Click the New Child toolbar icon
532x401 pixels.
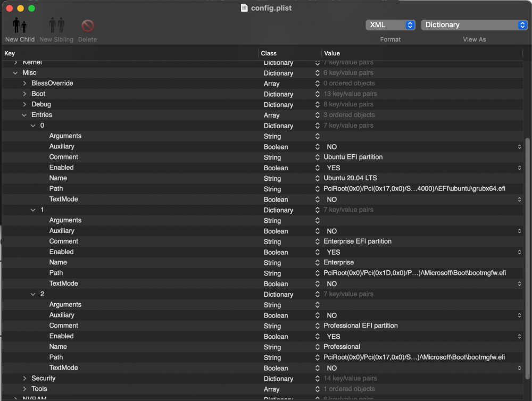pos(20,26)
